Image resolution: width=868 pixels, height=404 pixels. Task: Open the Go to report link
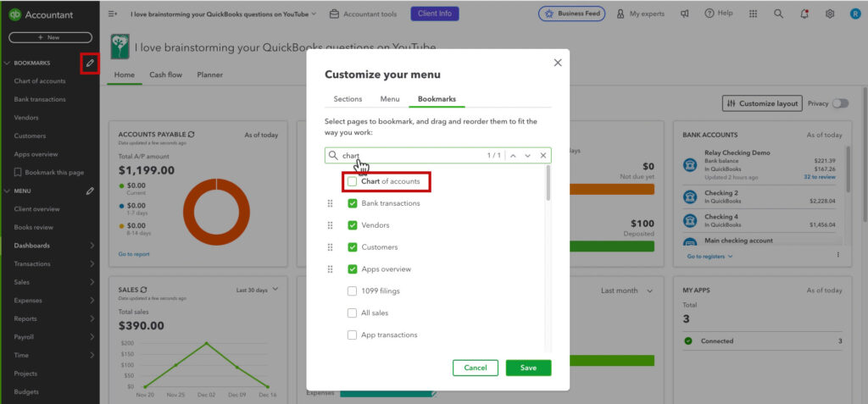point(134,254)
